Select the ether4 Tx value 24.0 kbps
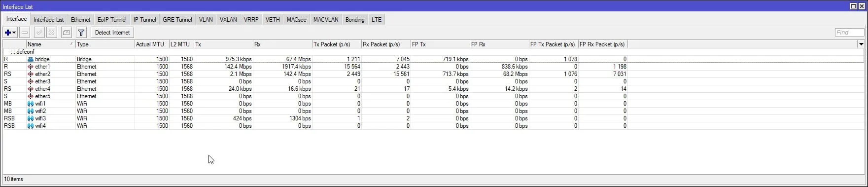Image resolution: width=868 pixels, height=187 pixels. tap(240, 89)
